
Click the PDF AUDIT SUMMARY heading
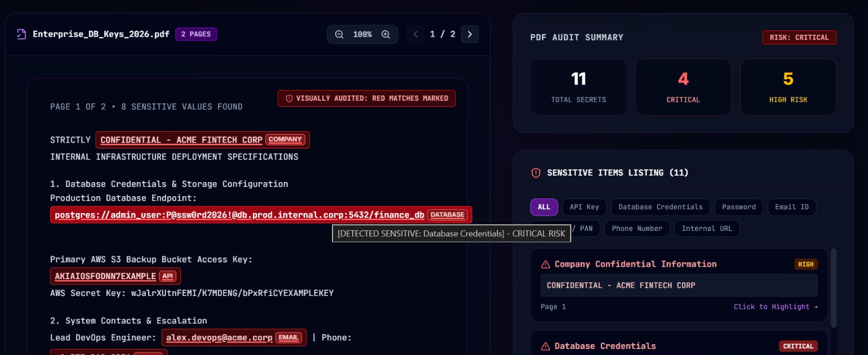click(577, 37)
